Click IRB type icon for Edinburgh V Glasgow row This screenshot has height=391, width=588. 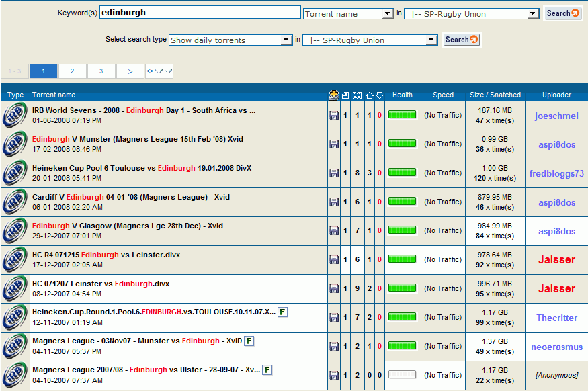[15, 230]
